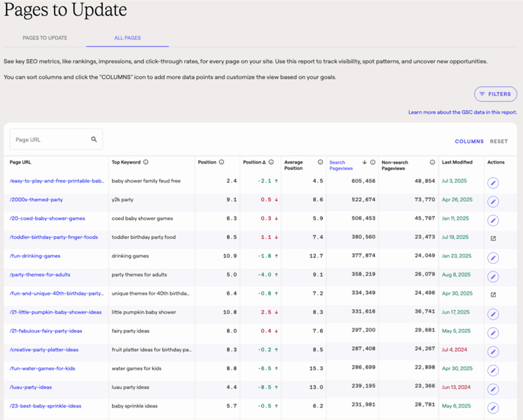Open the GSC data learn more link
Screen dimensions: 523x420
pyautogui.click(x=461, y=112)
